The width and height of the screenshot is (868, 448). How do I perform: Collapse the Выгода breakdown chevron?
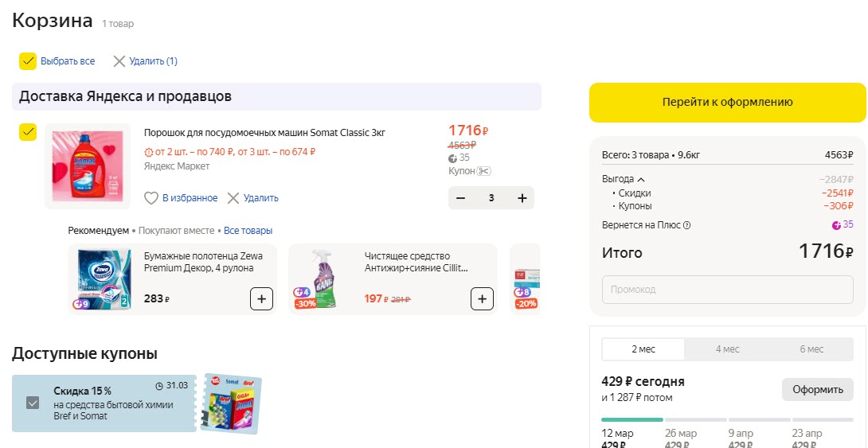click(641, 180)
